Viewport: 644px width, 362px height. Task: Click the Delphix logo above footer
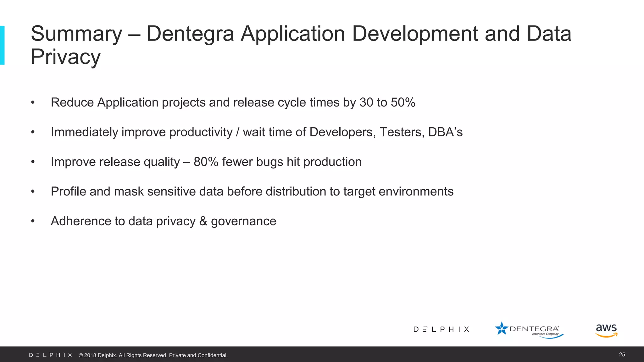(441, 329)
